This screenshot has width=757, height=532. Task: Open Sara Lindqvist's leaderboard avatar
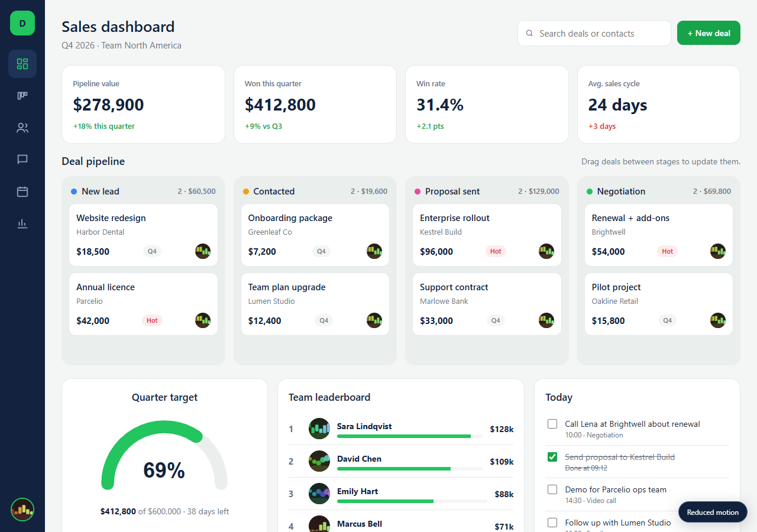click(319, 429)
